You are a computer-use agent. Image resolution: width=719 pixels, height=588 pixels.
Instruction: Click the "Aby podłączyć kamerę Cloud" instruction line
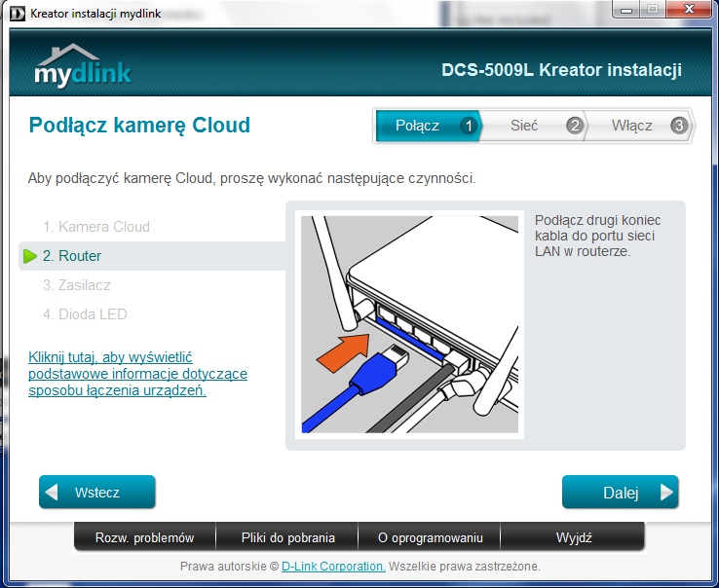(x=251, y=178)
